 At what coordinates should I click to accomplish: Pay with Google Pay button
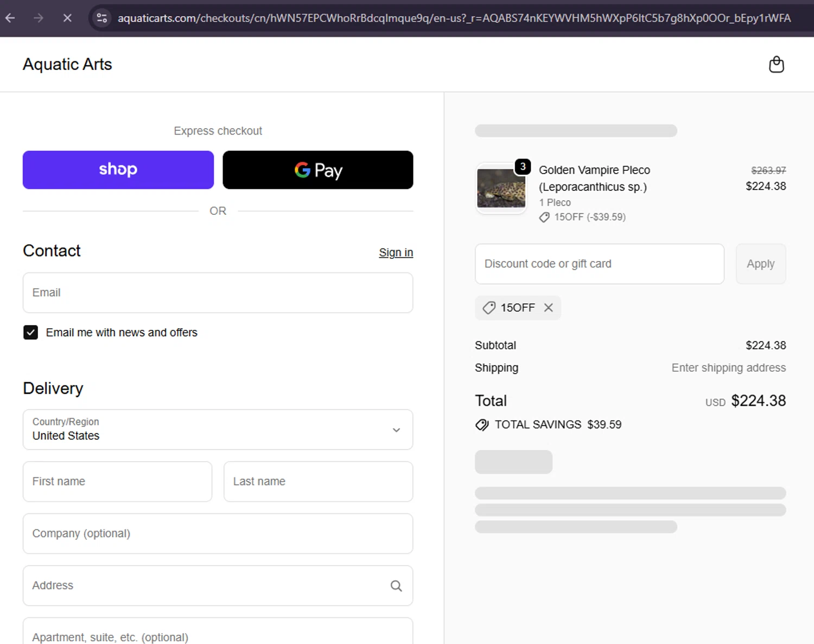tap(318, 170)
